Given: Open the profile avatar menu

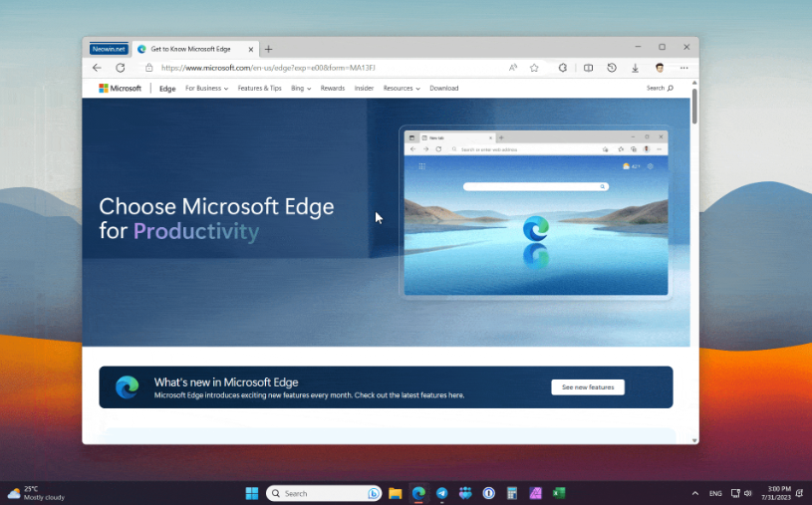Looking at the screenshot, I should 660,68.
